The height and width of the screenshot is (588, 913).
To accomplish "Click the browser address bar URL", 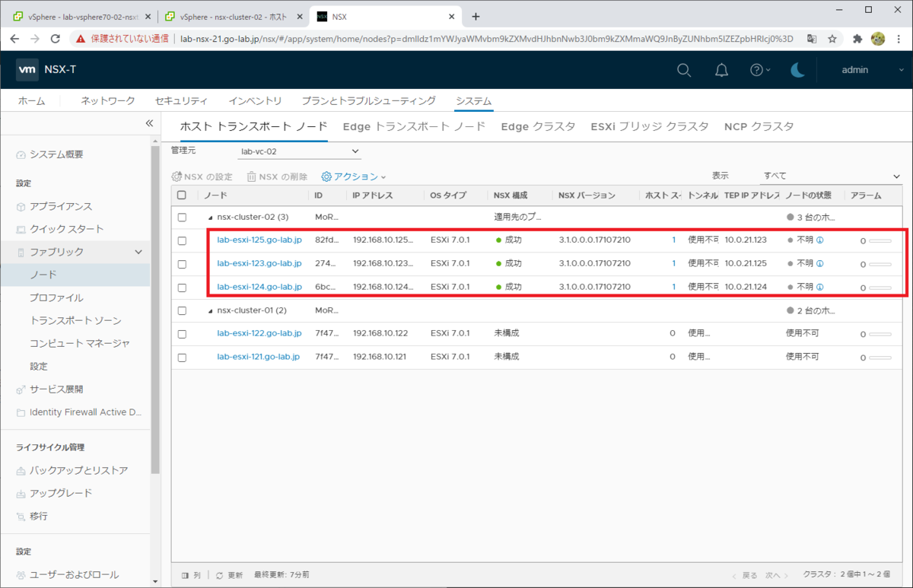I will point(487,38).
